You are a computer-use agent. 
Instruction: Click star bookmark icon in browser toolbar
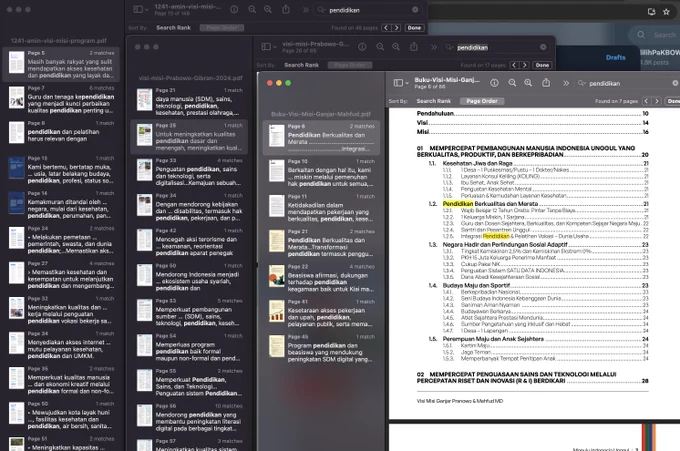coord(667,12)
